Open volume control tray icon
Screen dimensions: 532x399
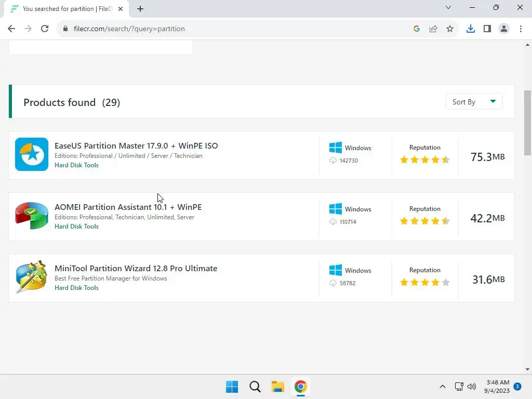[472, 387]
